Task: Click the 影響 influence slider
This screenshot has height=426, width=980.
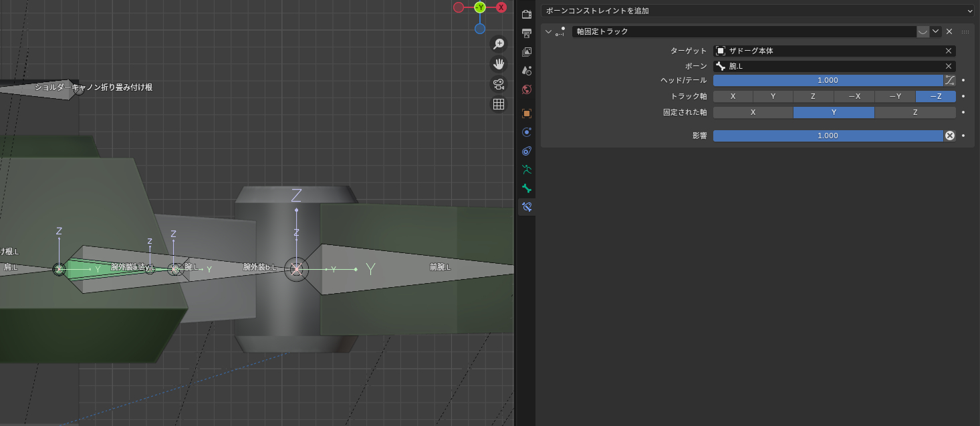Action: point(828,136)
